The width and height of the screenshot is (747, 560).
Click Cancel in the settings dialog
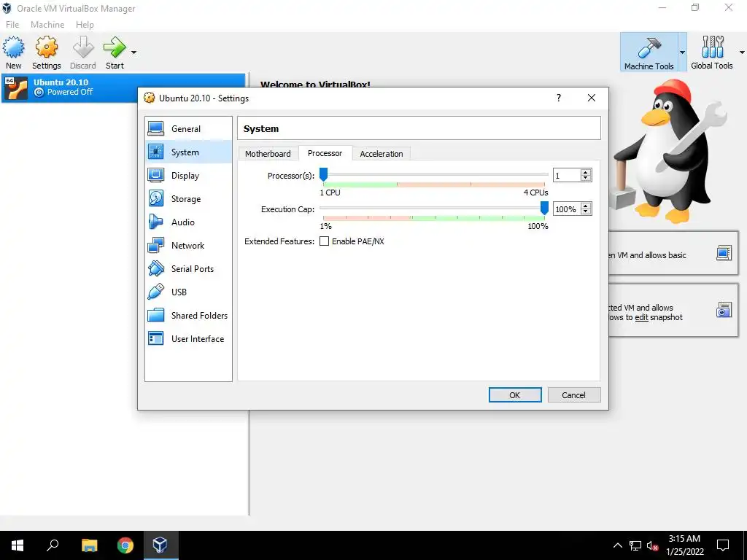point(573,394)
